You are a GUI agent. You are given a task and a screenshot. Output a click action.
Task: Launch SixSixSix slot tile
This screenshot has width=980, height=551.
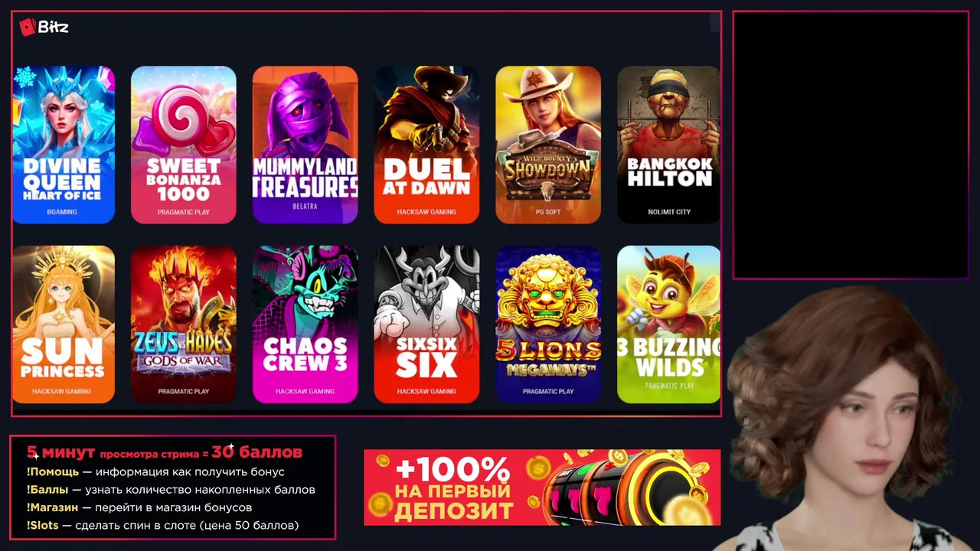coord(426,324)
